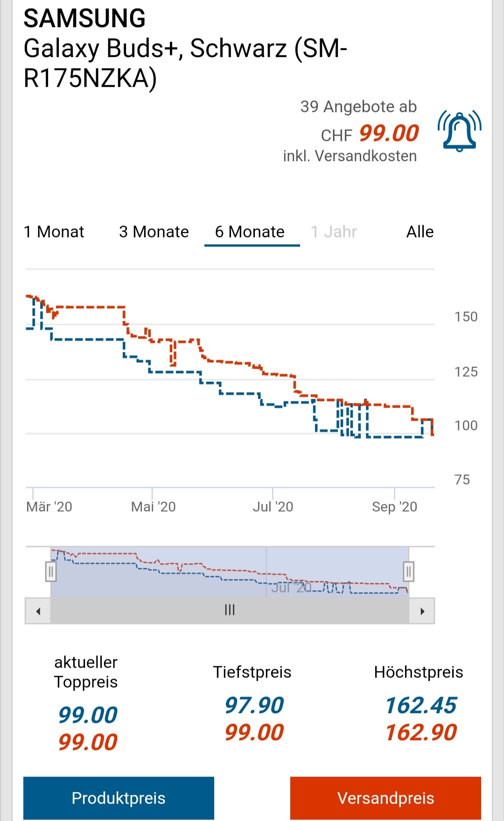
Task: Select the 1 Monat time range
Action: pos(54,232)
